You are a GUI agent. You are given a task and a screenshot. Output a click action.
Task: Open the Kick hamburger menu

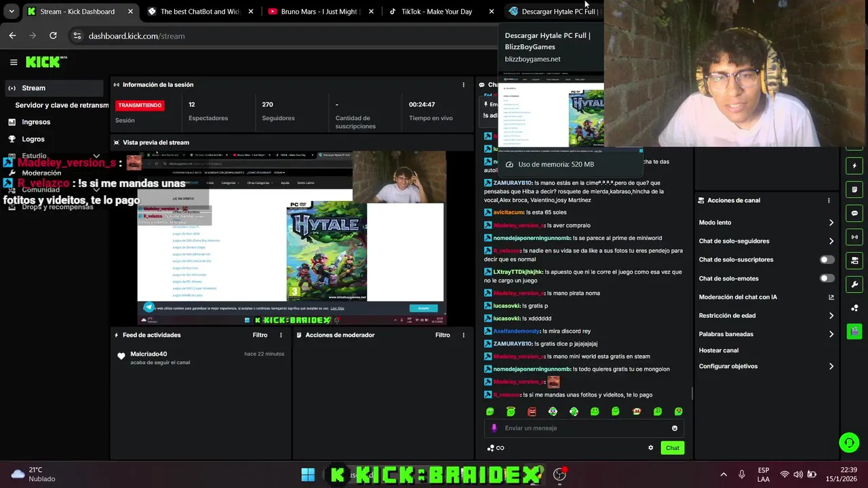(14, 62)
